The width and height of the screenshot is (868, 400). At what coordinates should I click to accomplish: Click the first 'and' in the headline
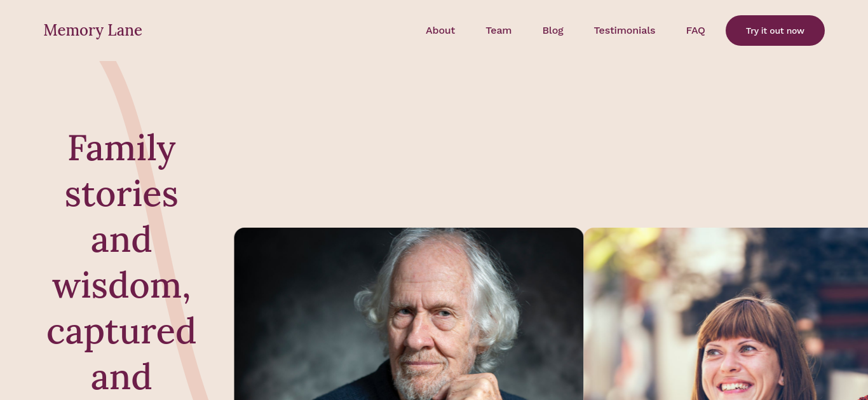pyautogui.click(x=121, y=240)
